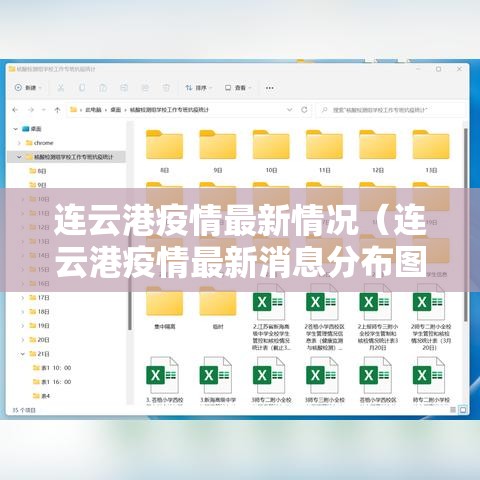This screenshot has height=480, width=480.
Task: Select the 9日 folder in the file grid
Action: point(218,152)
